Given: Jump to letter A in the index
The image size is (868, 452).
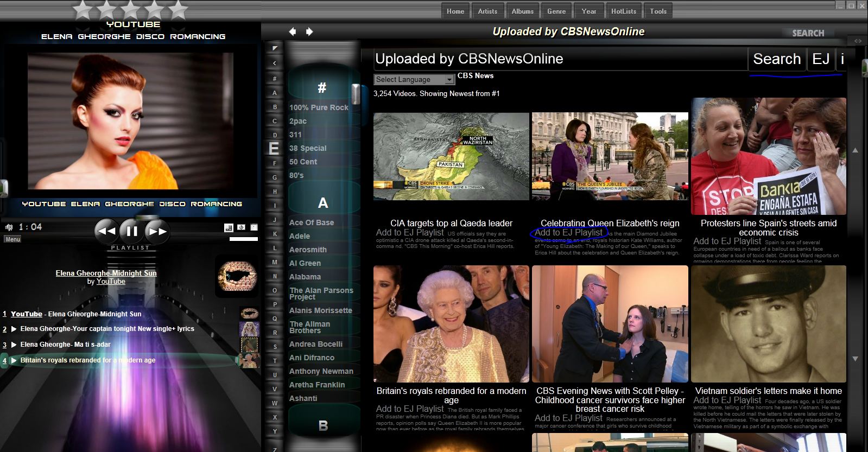Looking at the screenshot, I should click(x=275, y=93).
